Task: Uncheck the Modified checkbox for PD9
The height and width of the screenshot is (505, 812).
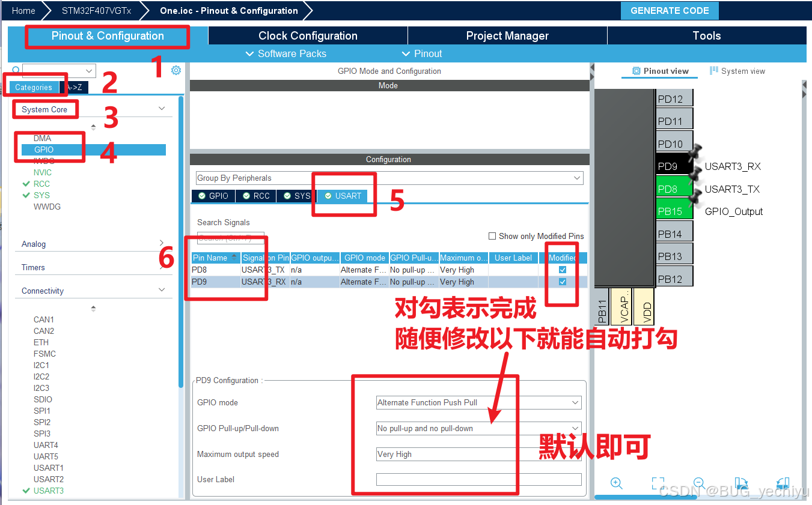Action: [562, 281]
